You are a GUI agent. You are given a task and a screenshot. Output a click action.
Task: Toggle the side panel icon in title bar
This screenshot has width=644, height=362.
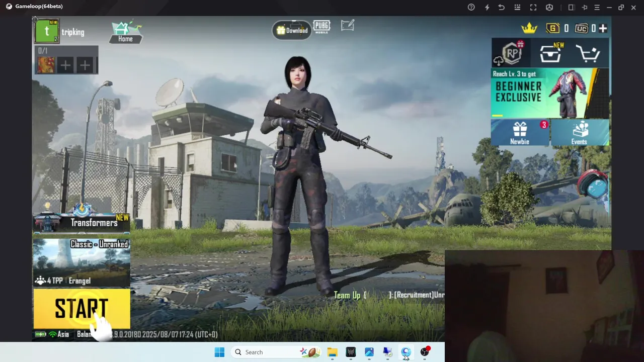pos(571,7)
